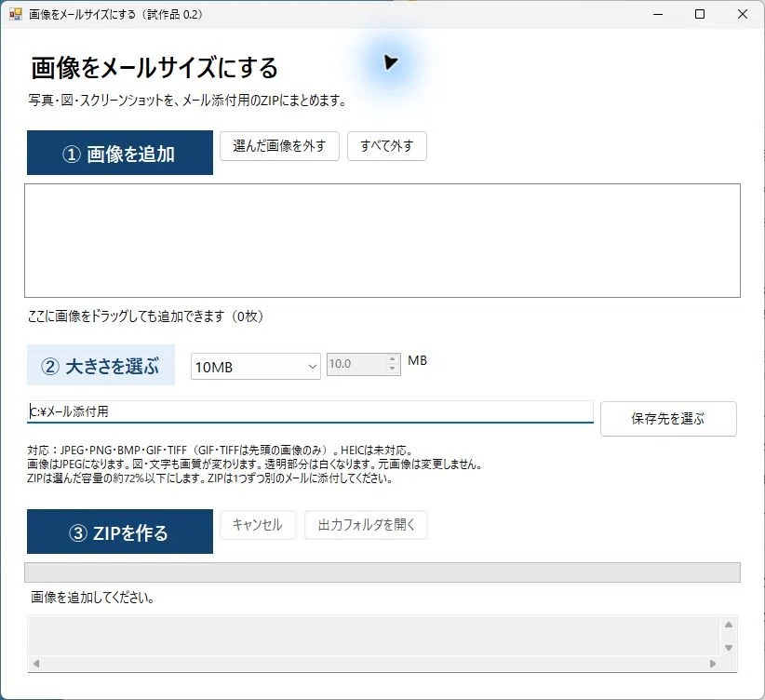Screen dimensions: 765x700
Task: Click the note line starting with 対応：JPEG·PNG·BMP
Action: 221,451
